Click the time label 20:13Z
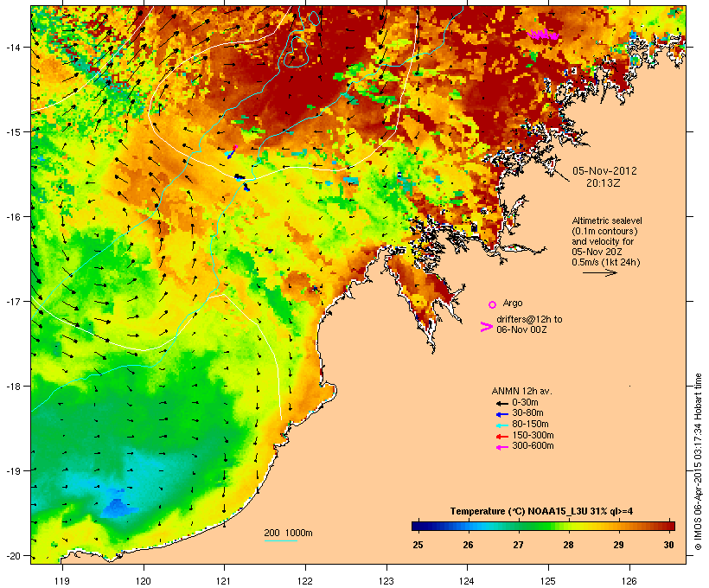 (x=604, y=183)
